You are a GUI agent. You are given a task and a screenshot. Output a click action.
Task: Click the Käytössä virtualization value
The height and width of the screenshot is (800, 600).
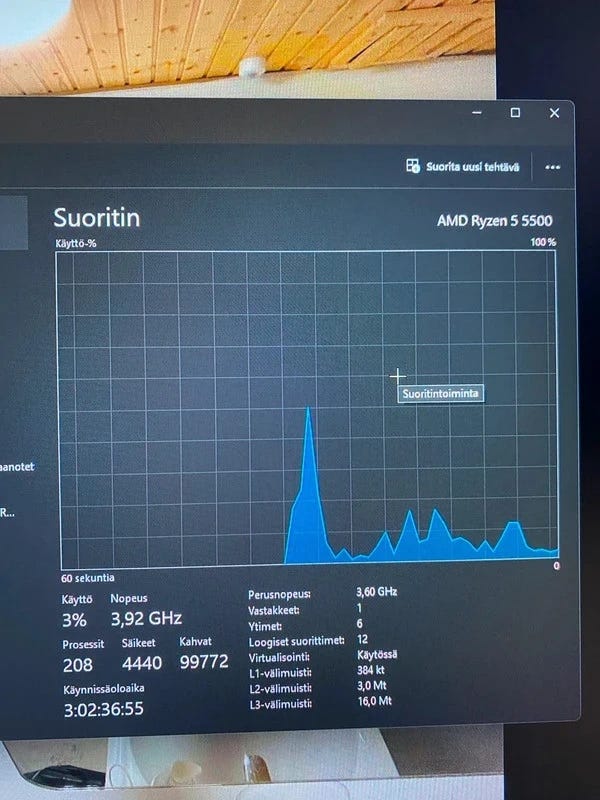pyautogui.click(x=378, y=655)
